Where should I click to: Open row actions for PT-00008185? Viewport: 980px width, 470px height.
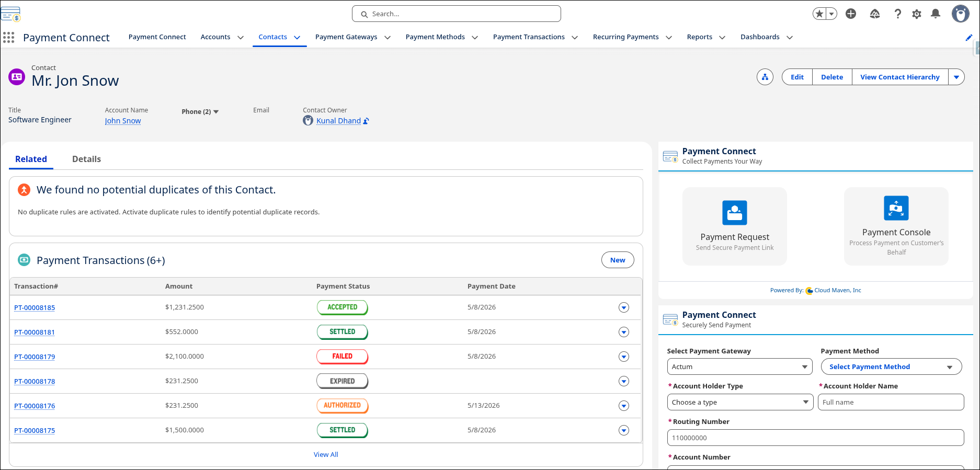624,307
